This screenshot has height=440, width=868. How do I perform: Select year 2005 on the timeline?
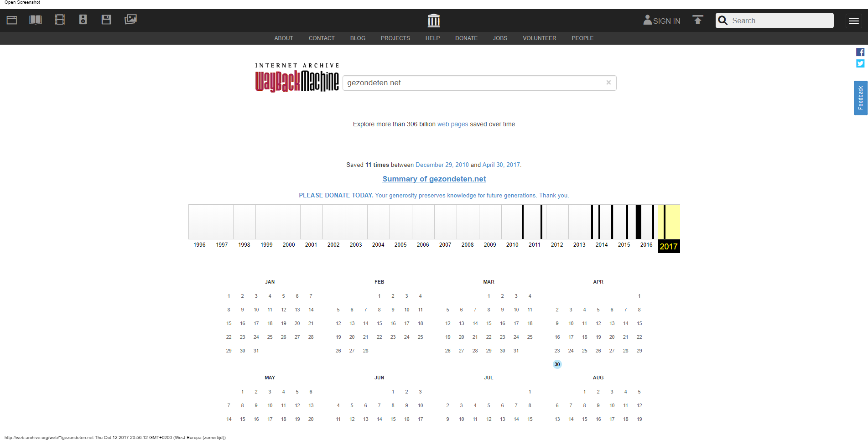(400, 245)
